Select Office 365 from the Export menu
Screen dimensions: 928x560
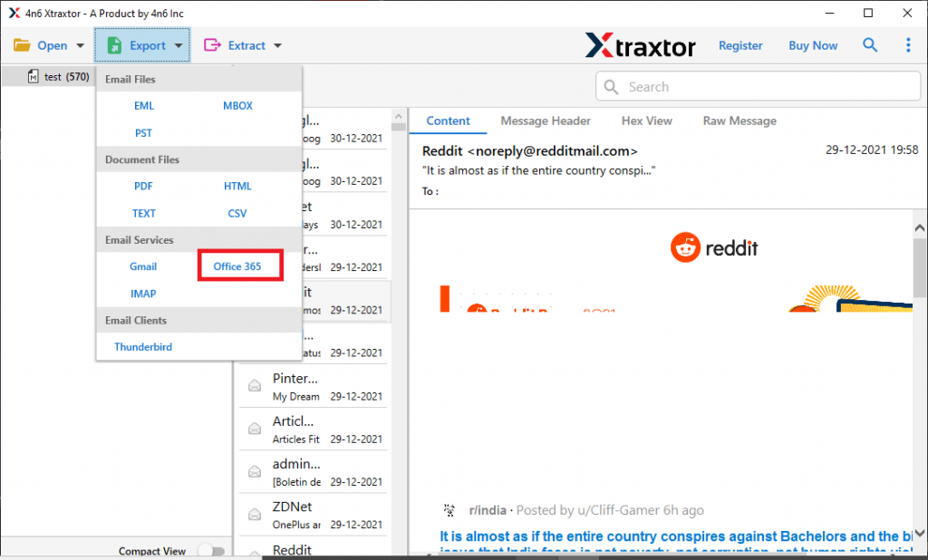point(239,266)
